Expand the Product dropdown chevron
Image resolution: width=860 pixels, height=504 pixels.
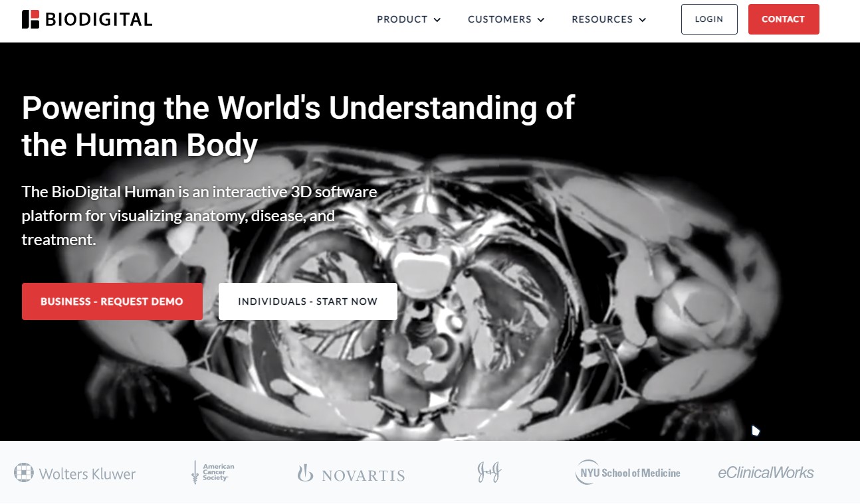[437, 20]
